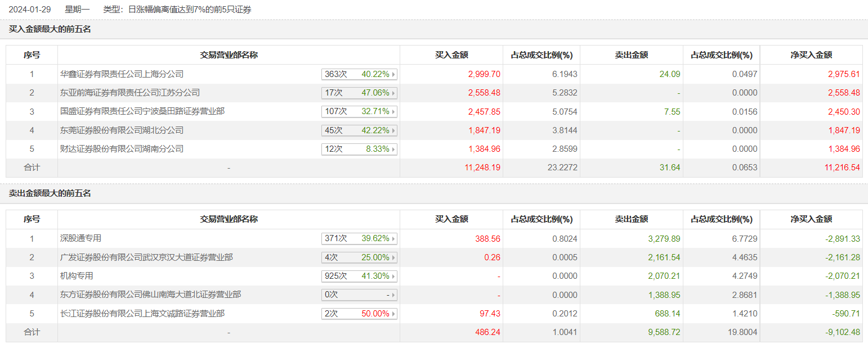This screenshot has width=868, height=344.
Task: Expand the 371次 39.62% box for 深股通专用
Action: (359, 238)
